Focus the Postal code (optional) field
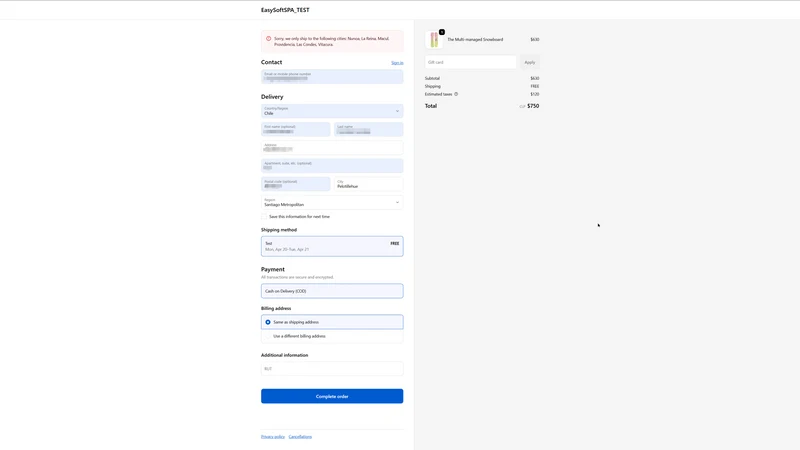The height and width of the screenshot is (450, 800). click(295, 184)
